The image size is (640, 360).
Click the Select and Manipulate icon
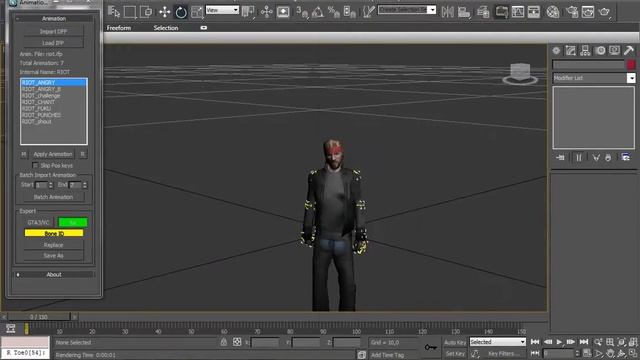(267, 12)
